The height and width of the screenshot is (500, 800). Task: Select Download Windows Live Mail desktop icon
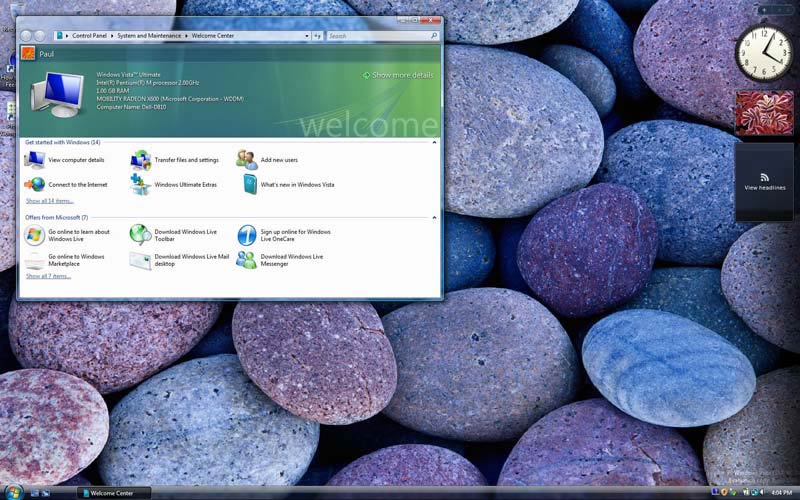[140, 260]
